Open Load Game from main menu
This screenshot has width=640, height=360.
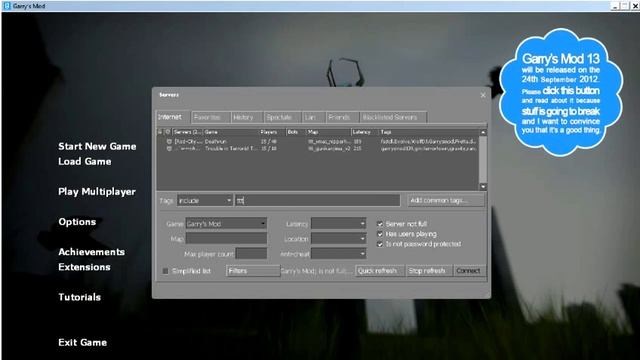pyautogui.click(x=84, y=162)
